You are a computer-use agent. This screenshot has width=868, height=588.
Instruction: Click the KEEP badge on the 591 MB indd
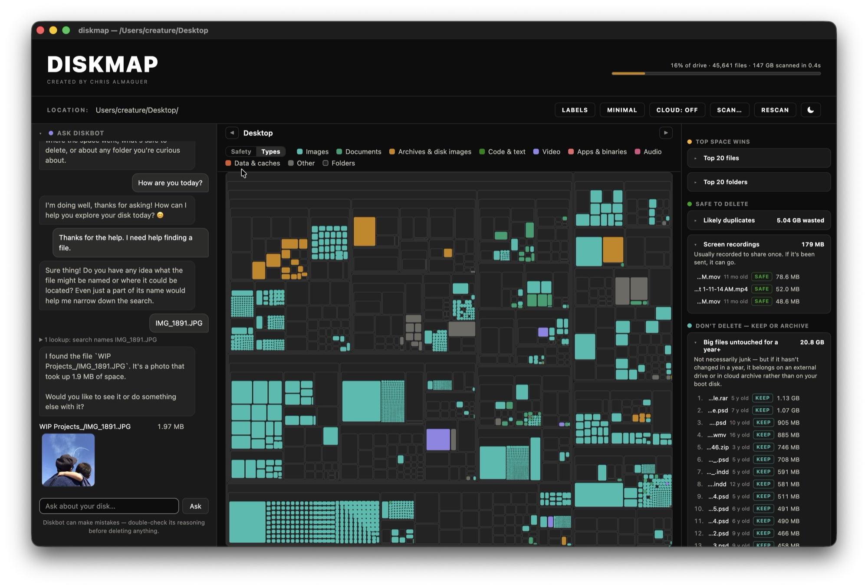pos(763,472)
